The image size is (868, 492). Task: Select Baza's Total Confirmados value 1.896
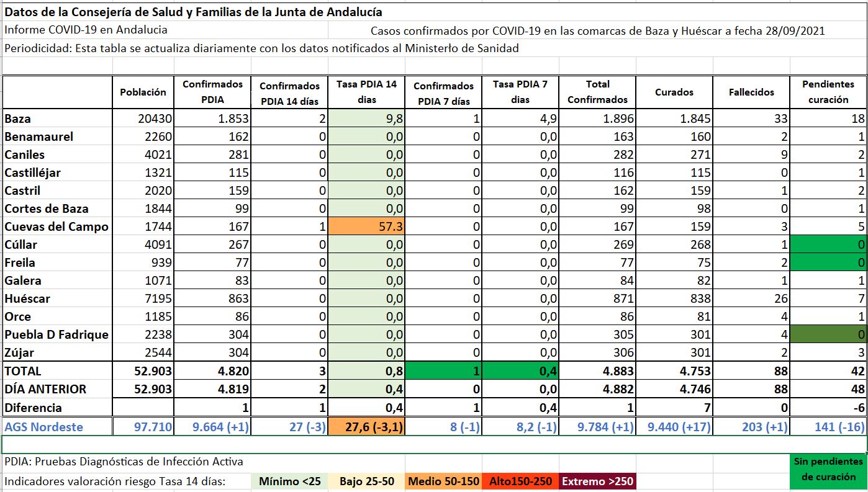pos(597,119)
